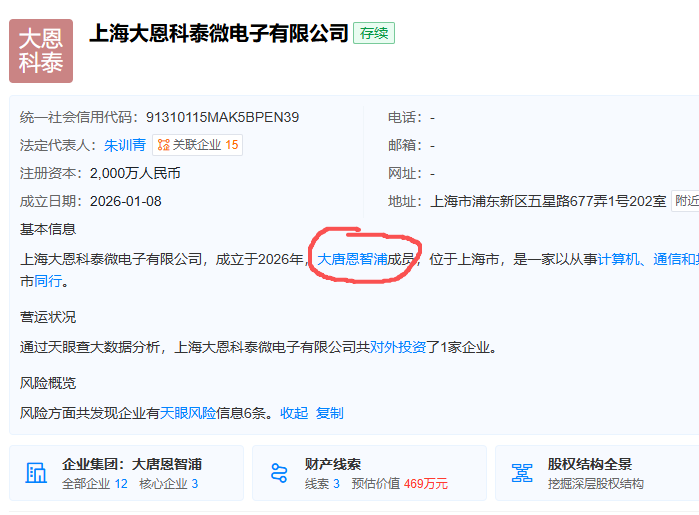Click company name 上海大恩科泰微电子有限公司 heading
The height and width of the screenshot is (515, 699).
click(218, 33)
